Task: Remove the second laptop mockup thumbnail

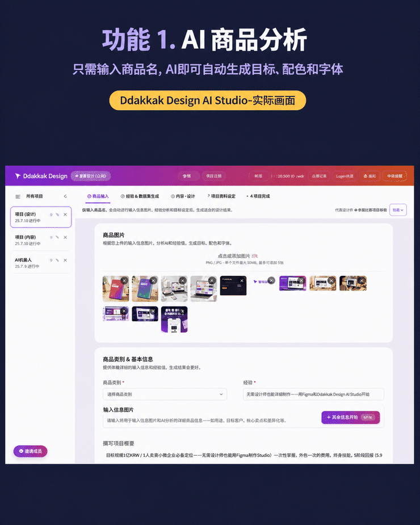Action: pos(212,280)
